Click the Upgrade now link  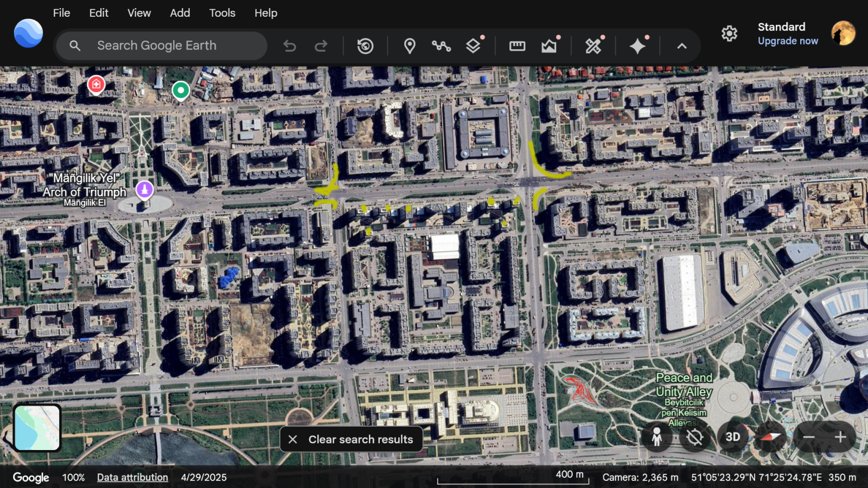pos(788,41)
